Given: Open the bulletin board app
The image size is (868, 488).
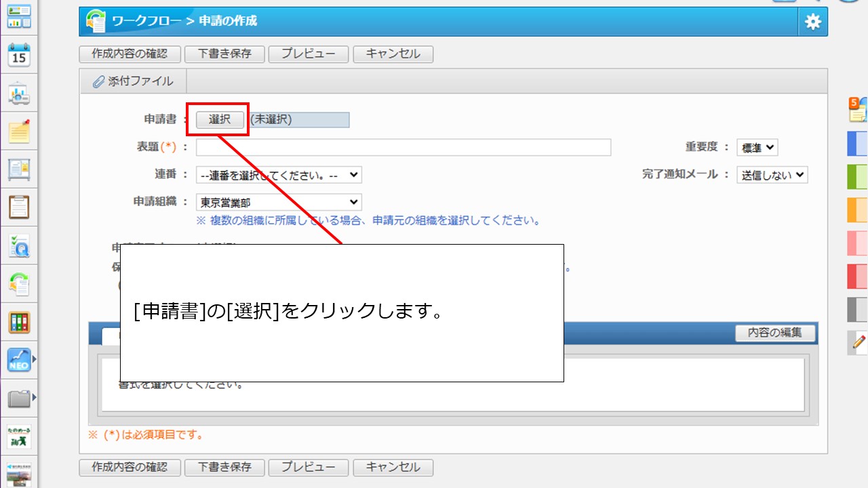Looking at the screenshot, I should pyautogui.click(x=18, y=170).
